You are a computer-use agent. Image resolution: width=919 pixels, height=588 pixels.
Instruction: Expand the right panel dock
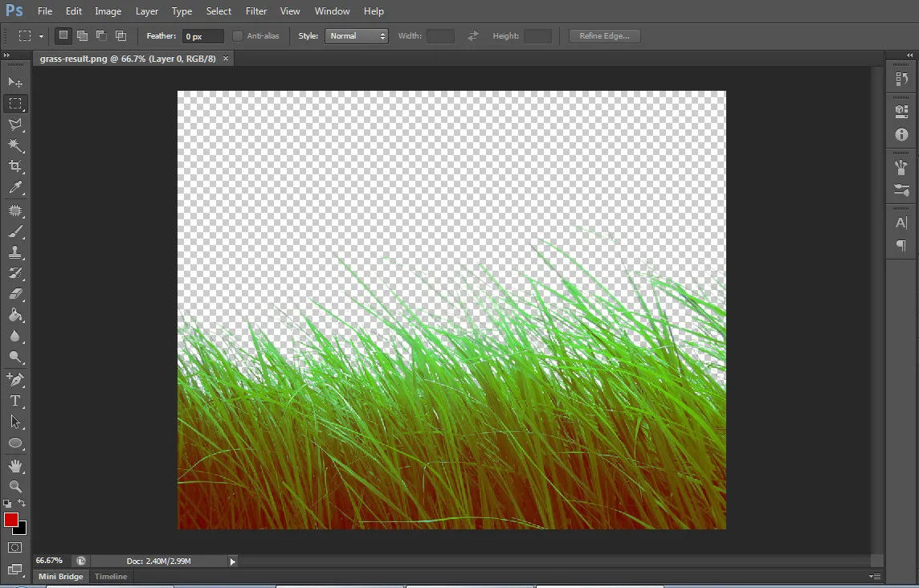[x=910, y=55]
